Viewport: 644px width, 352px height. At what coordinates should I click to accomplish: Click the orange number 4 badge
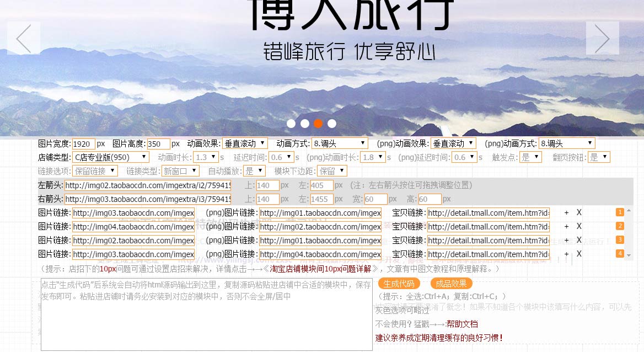pos(620,253)
